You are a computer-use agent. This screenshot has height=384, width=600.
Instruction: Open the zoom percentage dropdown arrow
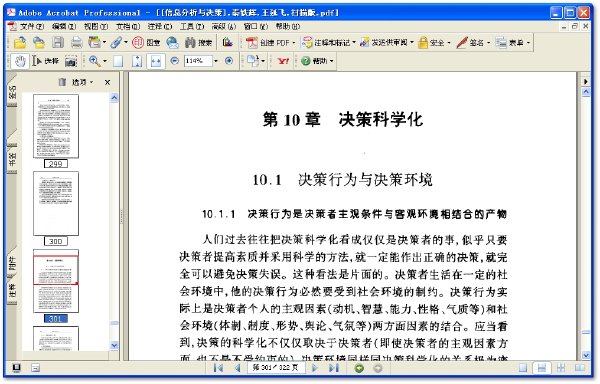pyautogui.click(x=216, y=61)
